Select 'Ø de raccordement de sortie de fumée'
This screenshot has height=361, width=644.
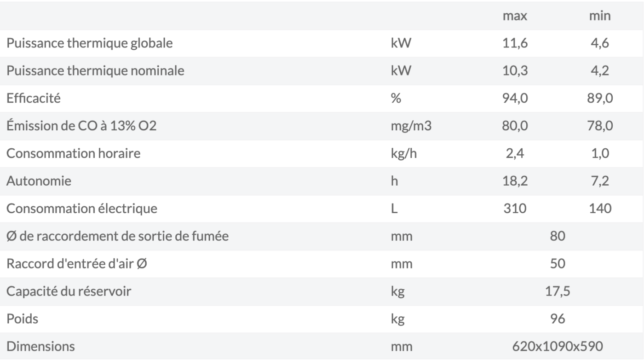pos(117,236)
